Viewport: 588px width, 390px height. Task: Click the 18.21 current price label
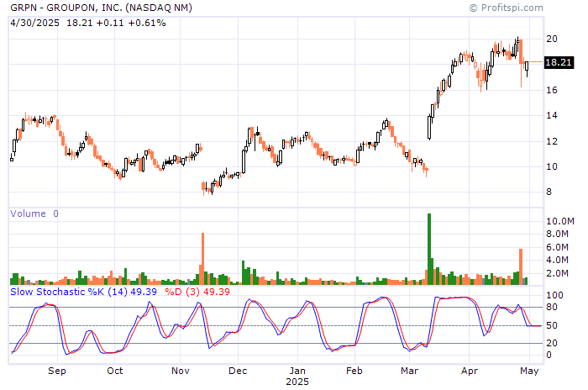tap(559, 62)
